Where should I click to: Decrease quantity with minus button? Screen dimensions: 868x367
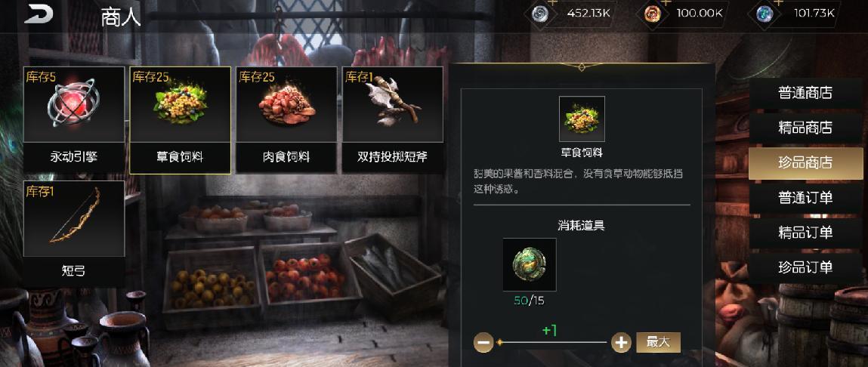483,343
